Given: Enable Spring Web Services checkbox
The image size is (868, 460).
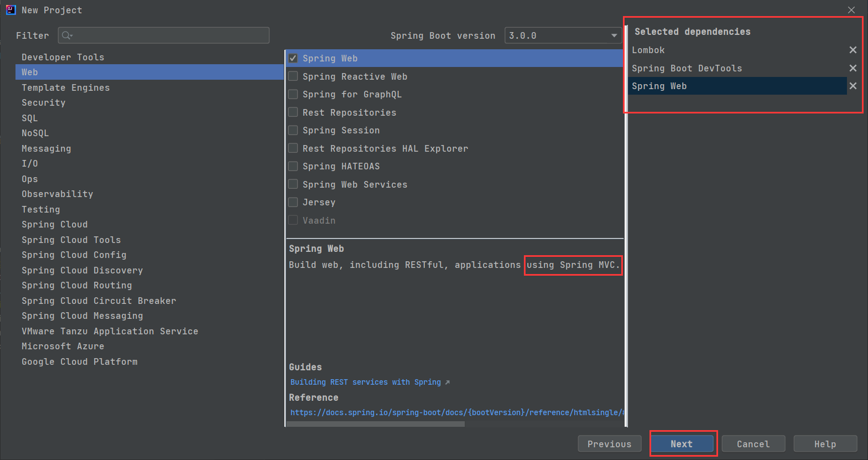Looking at the screenshot, I should tap(293, 184).
